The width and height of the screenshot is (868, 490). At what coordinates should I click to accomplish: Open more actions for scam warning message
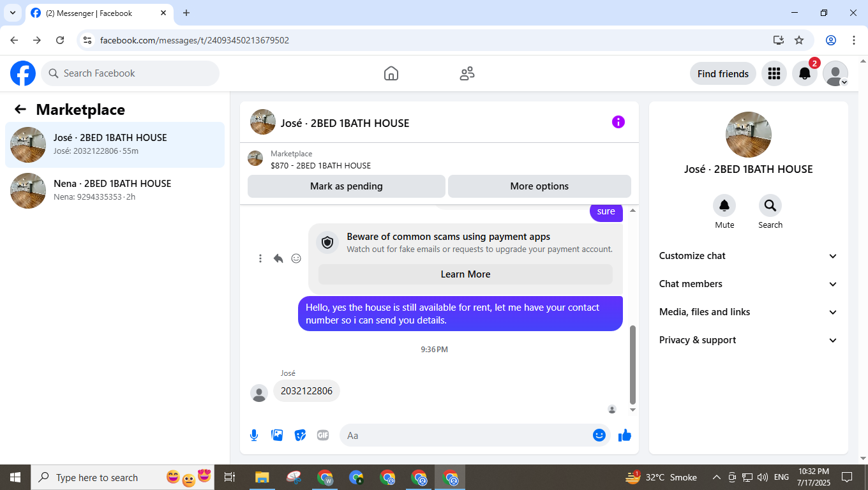[260, 258]
